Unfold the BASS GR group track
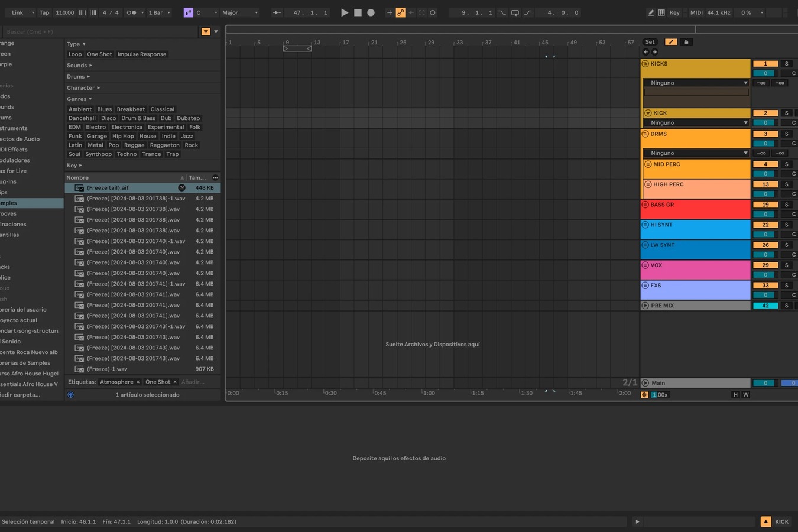Viewport: 798px width, 532px height. click(645, 205)
